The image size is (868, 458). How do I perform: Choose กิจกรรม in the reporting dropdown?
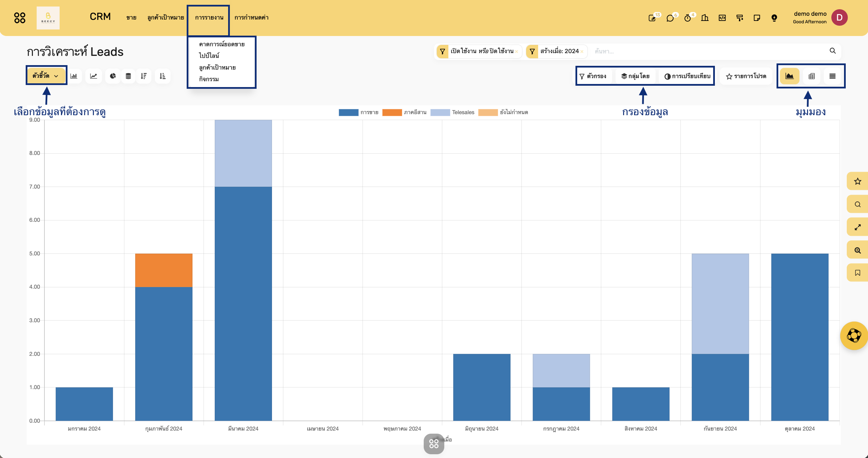(209, 79)
